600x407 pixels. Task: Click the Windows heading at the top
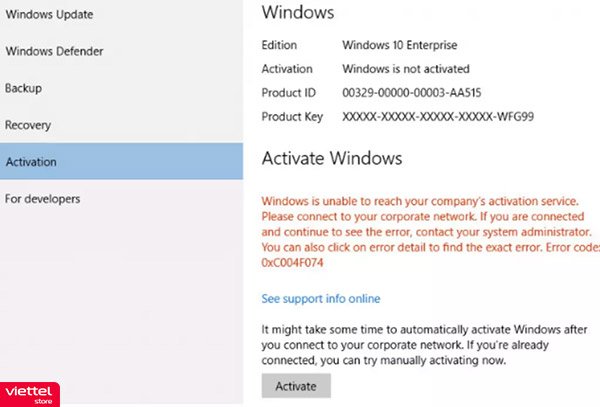click(x=298, y=12)
